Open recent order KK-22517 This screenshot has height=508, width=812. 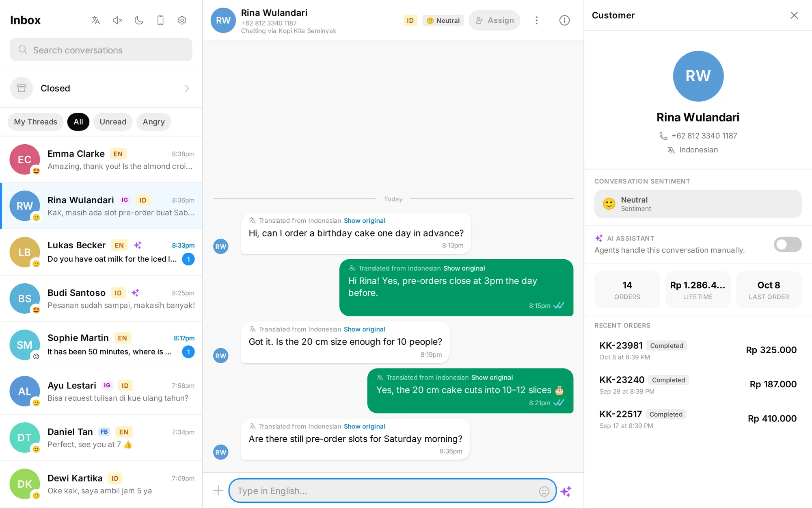coord(698,419)
